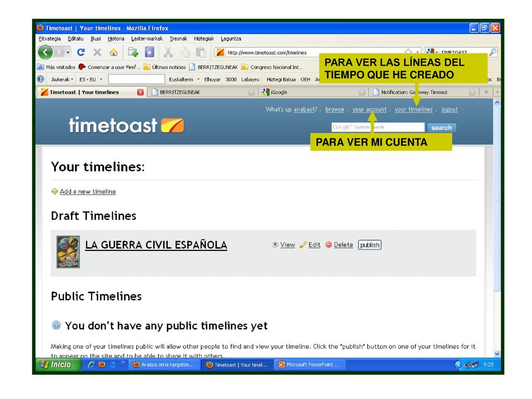Click the Windows Inicio start button
Image resolution: width=532 pixels, height=399 pixels.
tap(58, 365)
